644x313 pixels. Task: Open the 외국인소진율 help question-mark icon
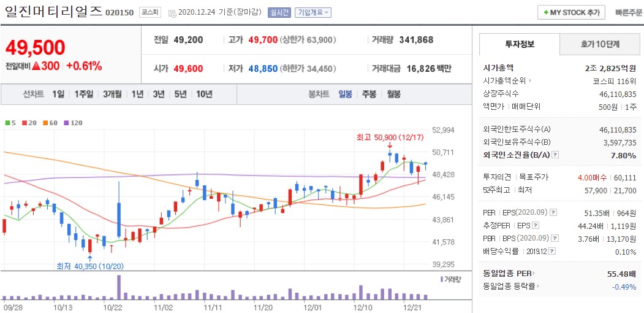[555, 155]
